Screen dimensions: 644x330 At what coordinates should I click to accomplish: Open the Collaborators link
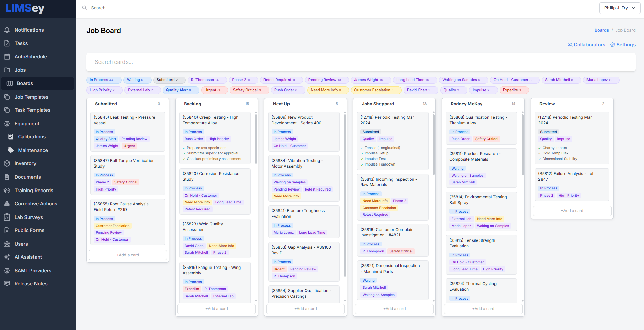(x=589, y=45)
